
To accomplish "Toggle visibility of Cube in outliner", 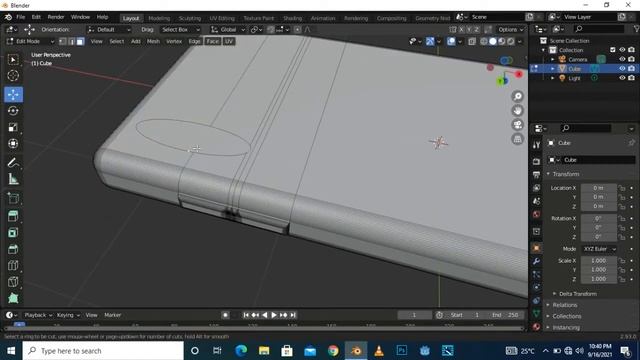I will pos(622,69).
